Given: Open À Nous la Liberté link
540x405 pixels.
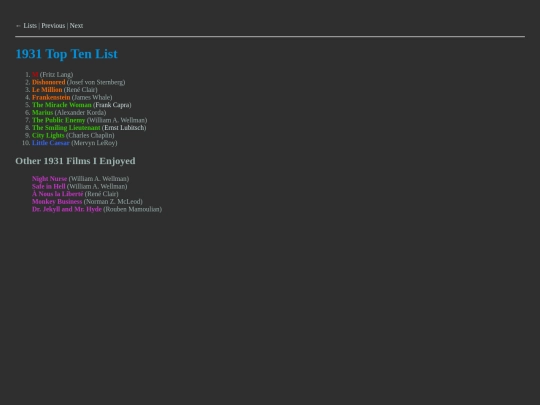Looking at the screenshot, I should 58,194.
